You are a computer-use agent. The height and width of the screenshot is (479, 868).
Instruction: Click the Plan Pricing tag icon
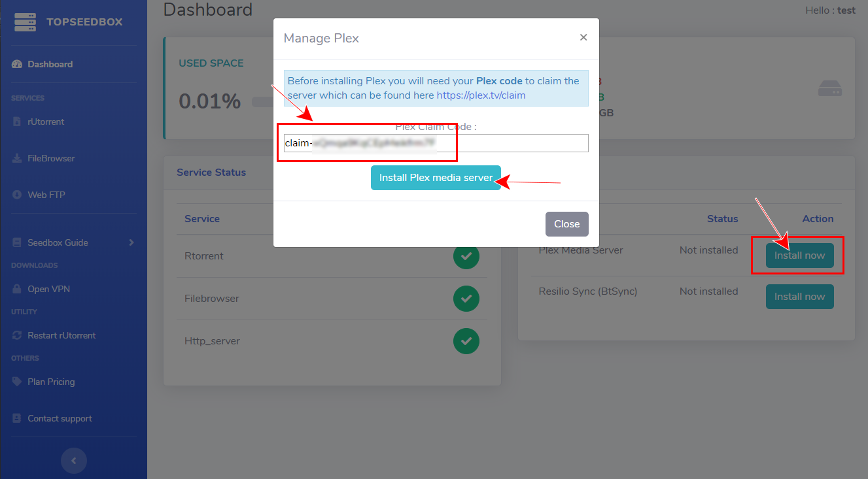[17, 382]
